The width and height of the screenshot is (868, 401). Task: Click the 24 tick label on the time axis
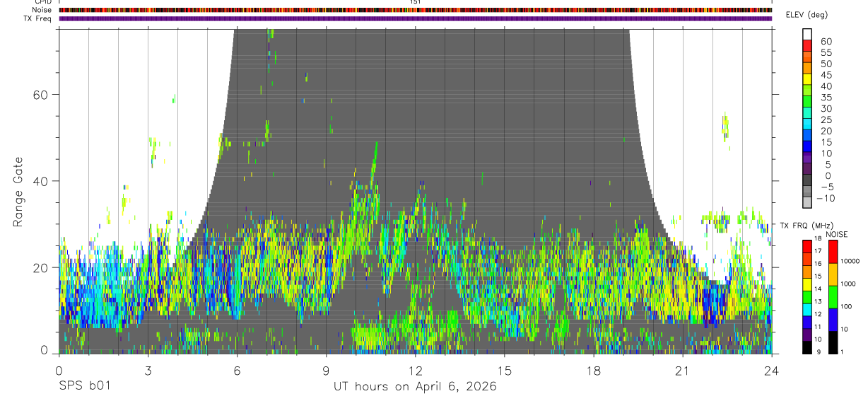coord(771,370)
